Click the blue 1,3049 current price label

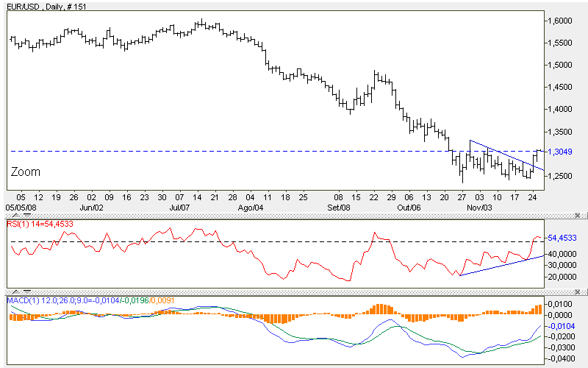[560, 152]
